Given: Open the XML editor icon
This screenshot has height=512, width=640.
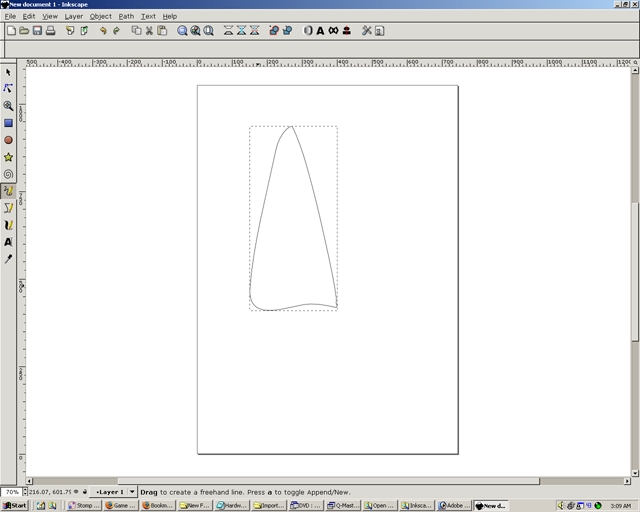Looking at the screenshot, I should click(333, 31).
